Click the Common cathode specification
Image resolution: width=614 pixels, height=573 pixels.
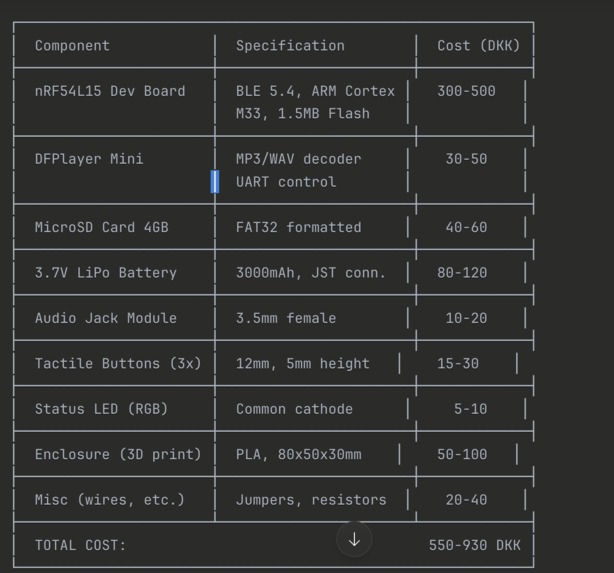click(x=294, y=409)
